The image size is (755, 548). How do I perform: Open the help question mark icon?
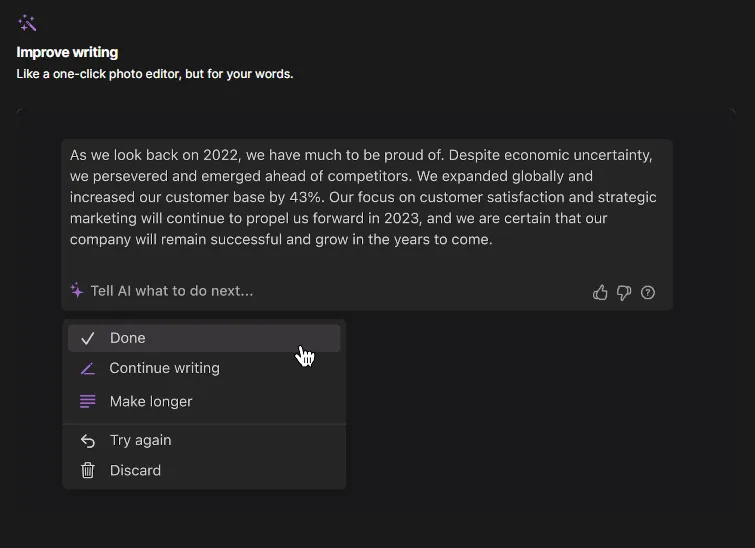[x=648, y=292]
